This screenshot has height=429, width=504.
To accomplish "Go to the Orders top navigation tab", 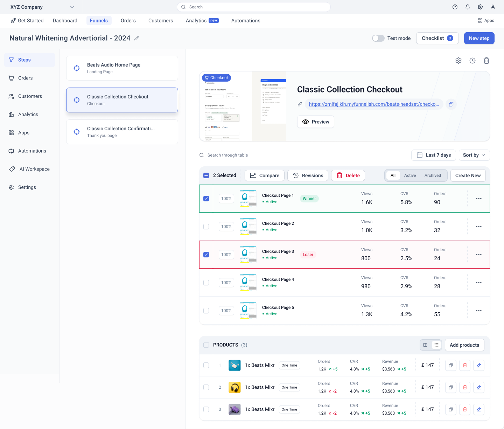I will coord(128,21).
